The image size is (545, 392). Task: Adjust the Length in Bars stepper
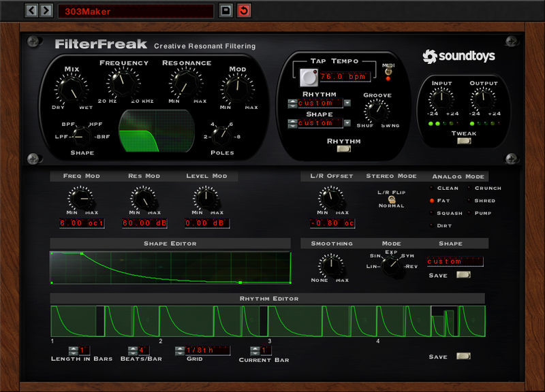coord(73,350)
